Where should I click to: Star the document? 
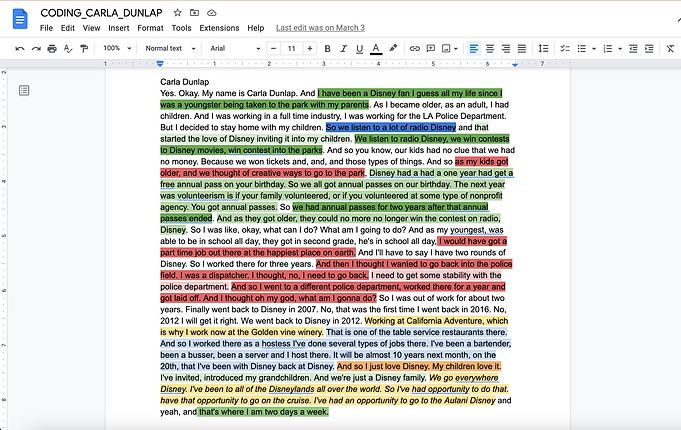pos(177,13)
